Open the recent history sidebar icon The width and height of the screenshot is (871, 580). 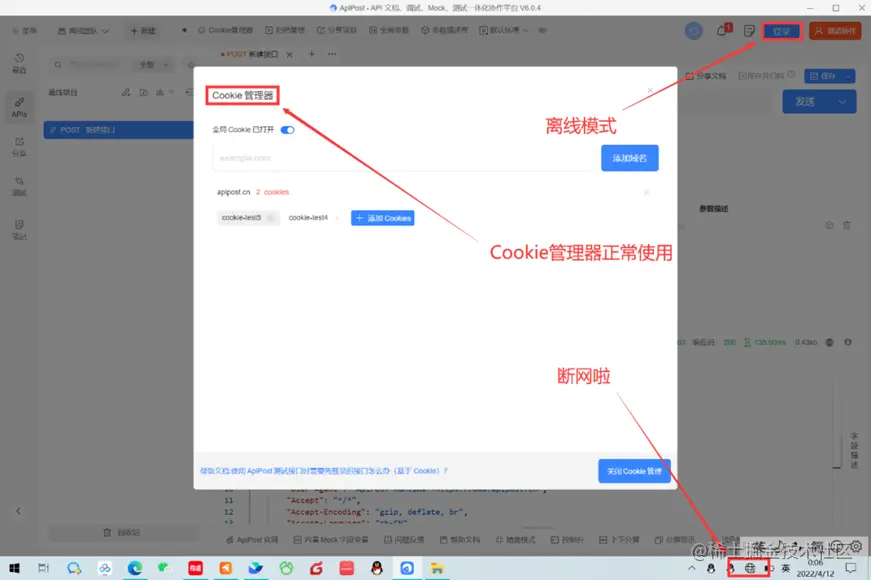(x=19, y=63)
